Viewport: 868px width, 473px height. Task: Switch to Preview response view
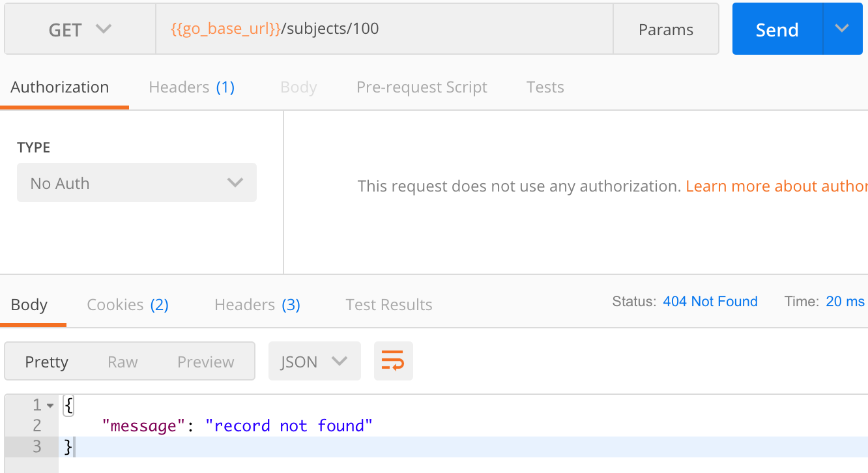tap(205, 362)
